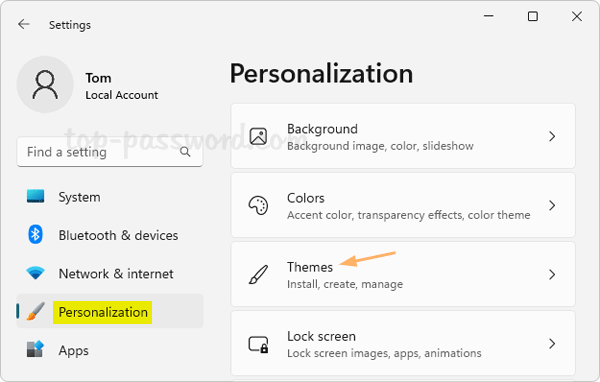
Task: Expand Background settings chevron
Action: click(x=552, y=136)
